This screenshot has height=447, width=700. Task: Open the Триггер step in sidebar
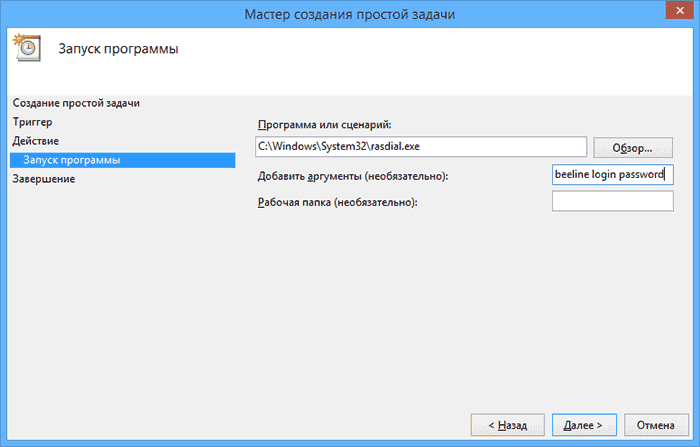(33, 122)
